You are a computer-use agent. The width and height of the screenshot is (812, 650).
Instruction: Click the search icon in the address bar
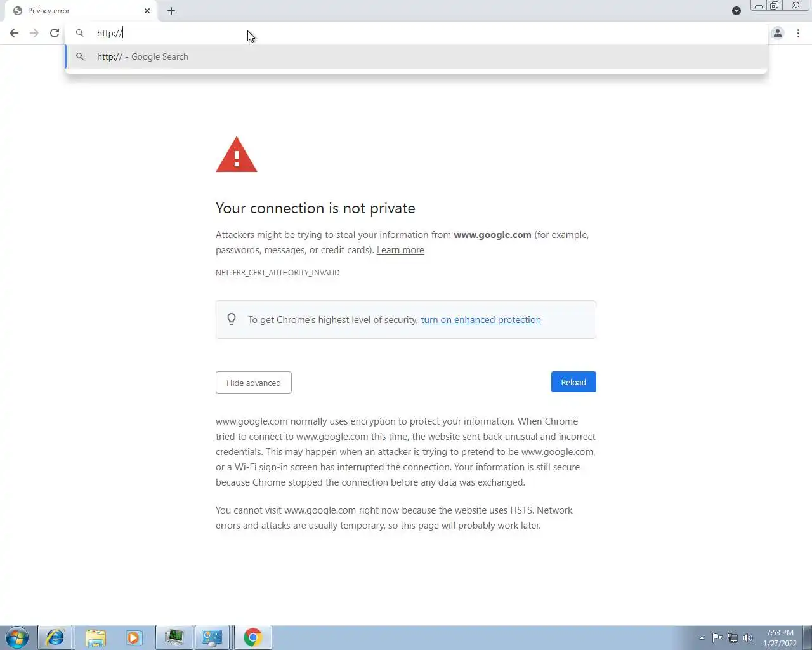(80, 33)
